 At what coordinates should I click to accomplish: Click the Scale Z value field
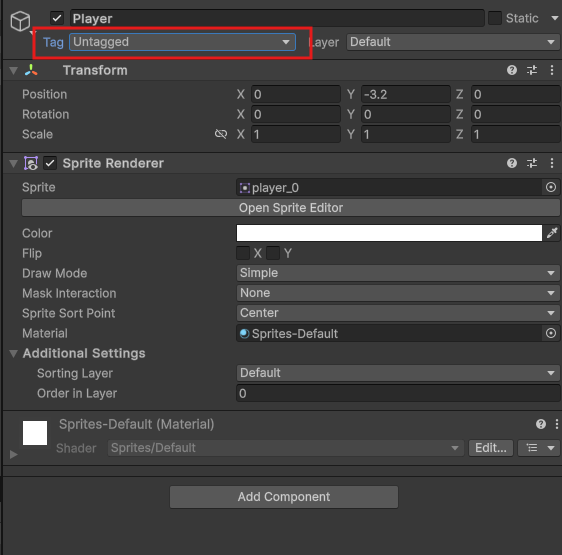(x=516, y=134)
